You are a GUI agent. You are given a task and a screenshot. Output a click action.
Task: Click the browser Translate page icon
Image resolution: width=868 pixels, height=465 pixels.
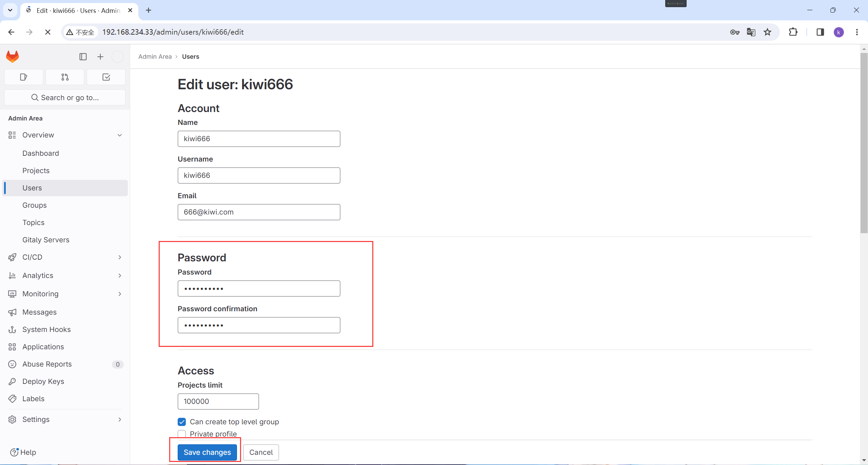(x=751, y=32)
